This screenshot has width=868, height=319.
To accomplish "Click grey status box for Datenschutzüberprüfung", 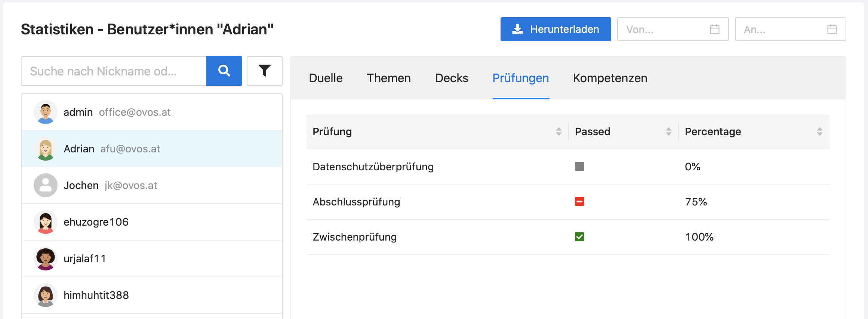I will [579, 167].
